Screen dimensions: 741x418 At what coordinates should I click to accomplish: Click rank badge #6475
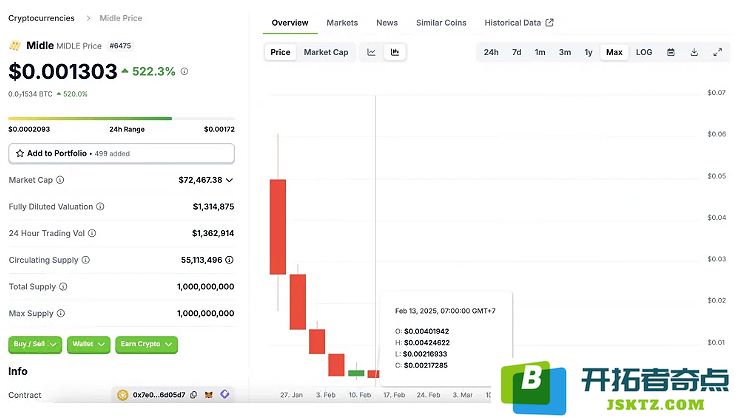click(120, 46)
